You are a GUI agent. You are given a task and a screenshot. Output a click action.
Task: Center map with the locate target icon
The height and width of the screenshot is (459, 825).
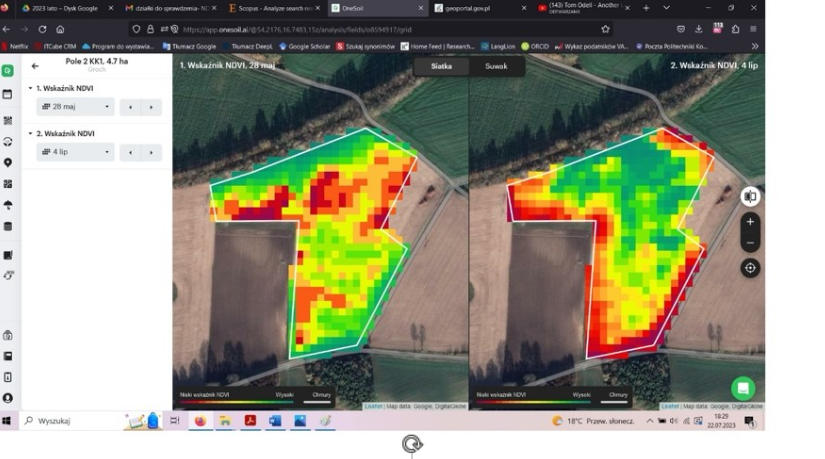(750, 268)
